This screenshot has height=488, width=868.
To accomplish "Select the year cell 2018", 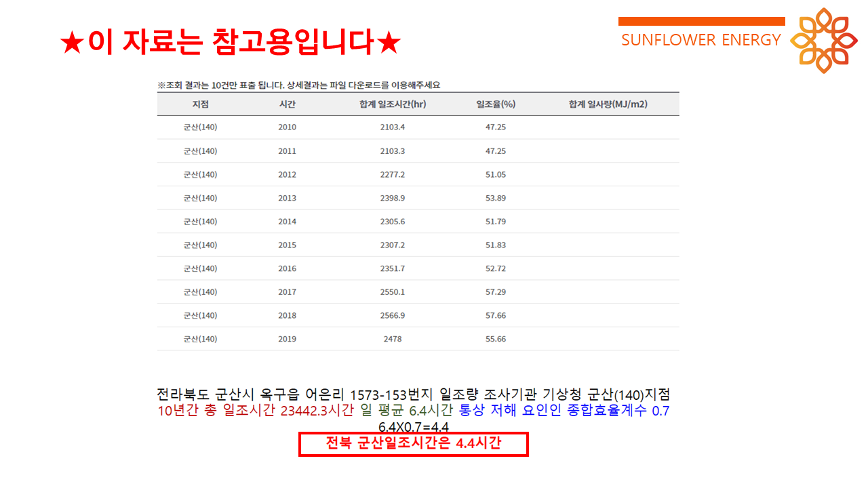I will click(x=288, y=315).
